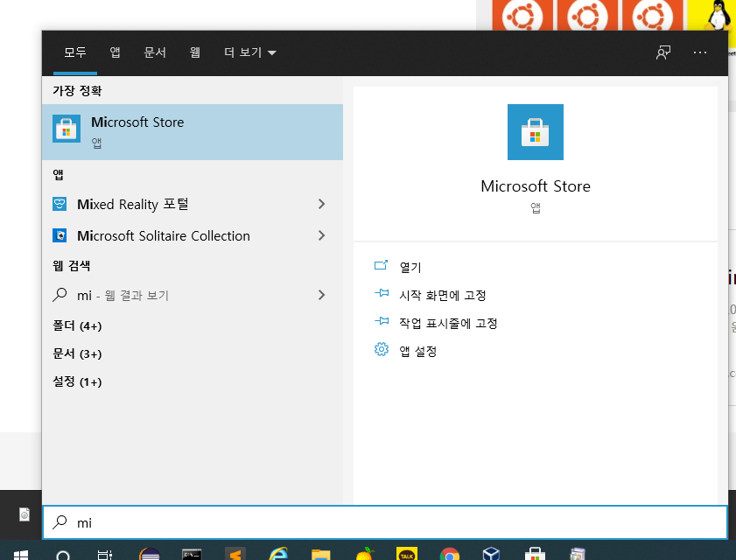Image resolution: width=736 pixels, height=560 pixels.
Task: Open Microsoft Store from the taskbar
Action: [535, 554]
